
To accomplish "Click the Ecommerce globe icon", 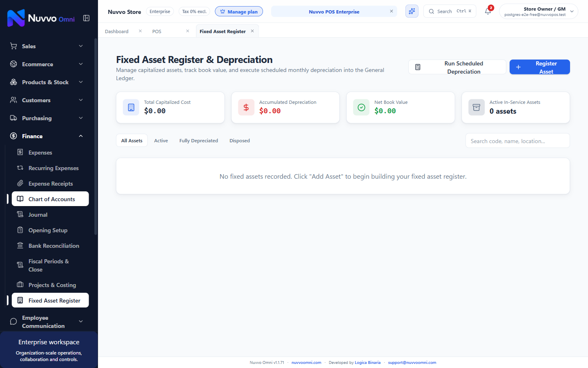I will click(x=13, y=64).
